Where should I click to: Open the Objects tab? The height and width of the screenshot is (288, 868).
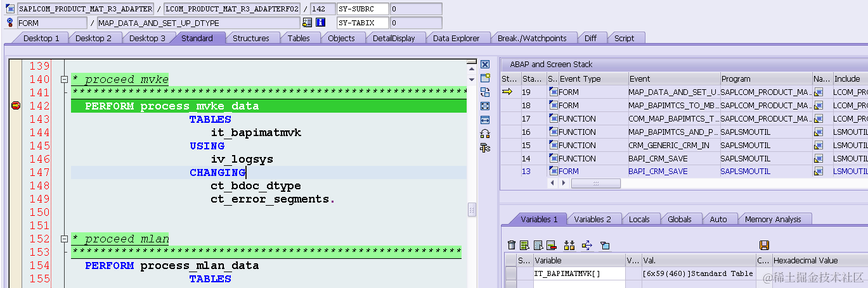(341, 38)
